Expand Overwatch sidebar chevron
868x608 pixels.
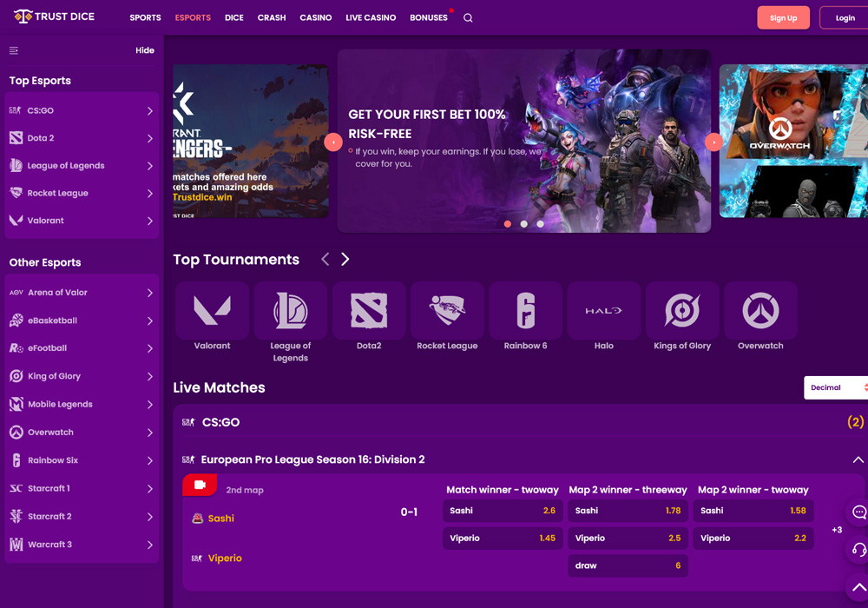pos(150,433)
